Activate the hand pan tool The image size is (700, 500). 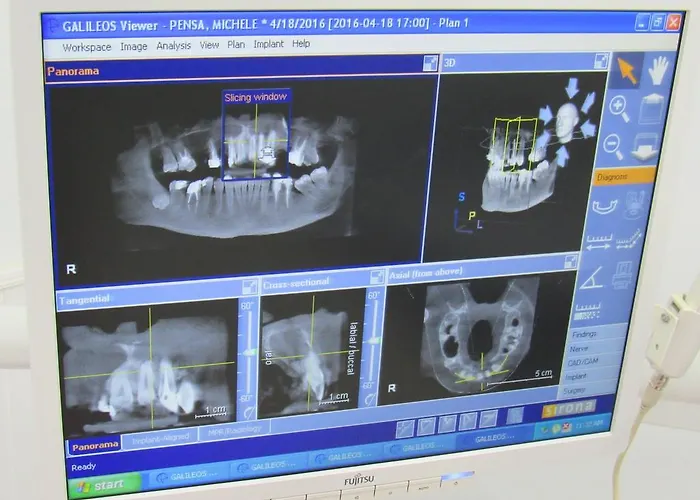pyautogui.click(x=657, y=70)
